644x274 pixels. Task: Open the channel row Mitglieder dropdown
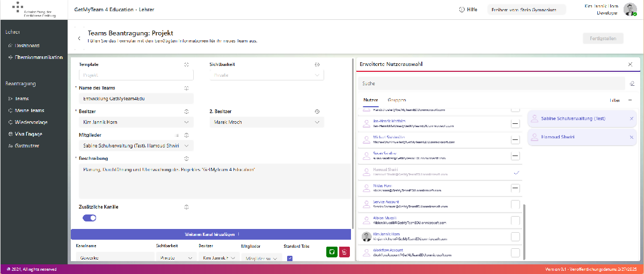(261, 258)
